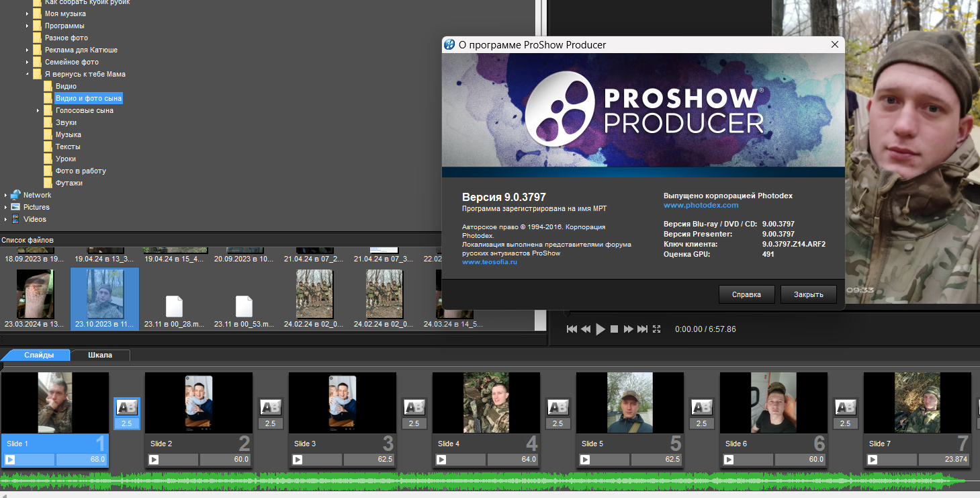The height and width of the screenshot is (498, 980).
Task: Select the Slide 7 thumbnail
Action: click(x=917, y=403)
